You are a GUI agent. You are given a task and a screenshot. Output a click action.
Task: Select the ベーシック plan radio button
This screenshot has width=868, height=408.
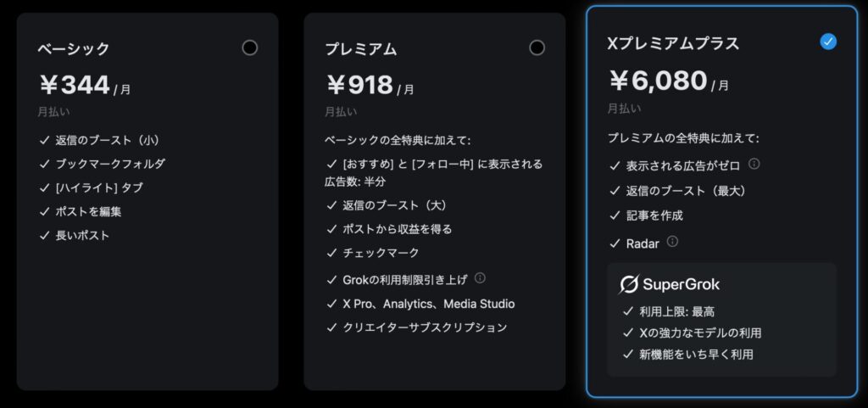click(250, 48)
